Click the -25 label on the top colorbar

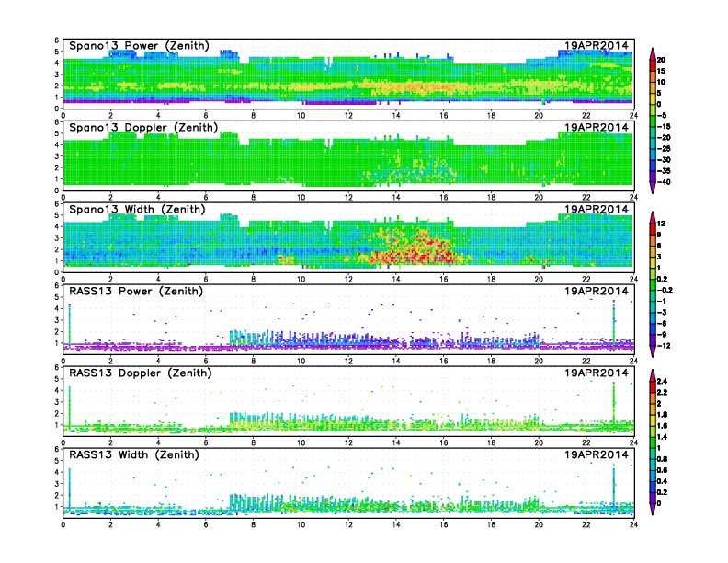664,149
